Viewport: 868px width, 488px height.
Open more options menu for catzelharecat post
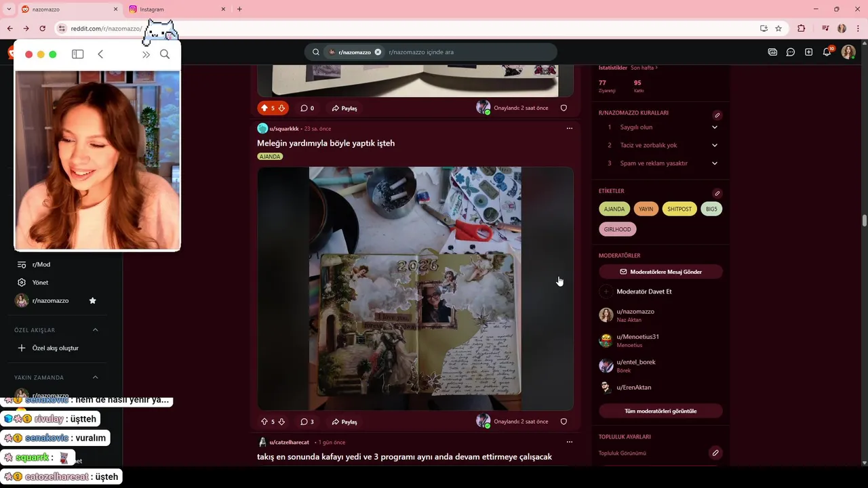pos(570,442)
